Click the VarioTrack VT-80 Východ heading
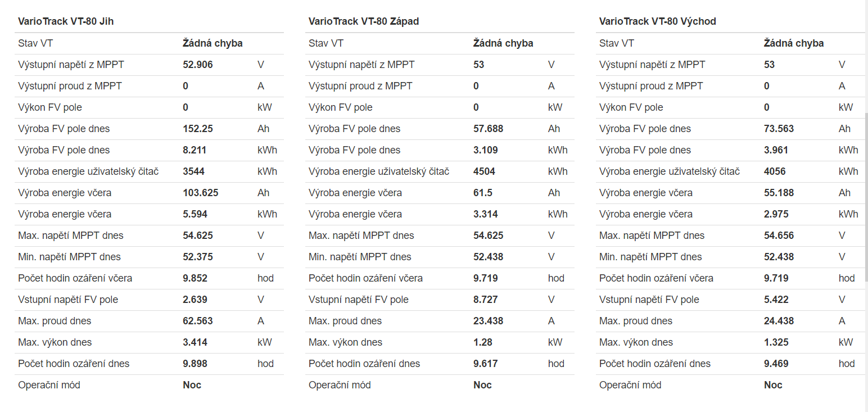Screen dimensions: 868x412 (x=657, y=21)
